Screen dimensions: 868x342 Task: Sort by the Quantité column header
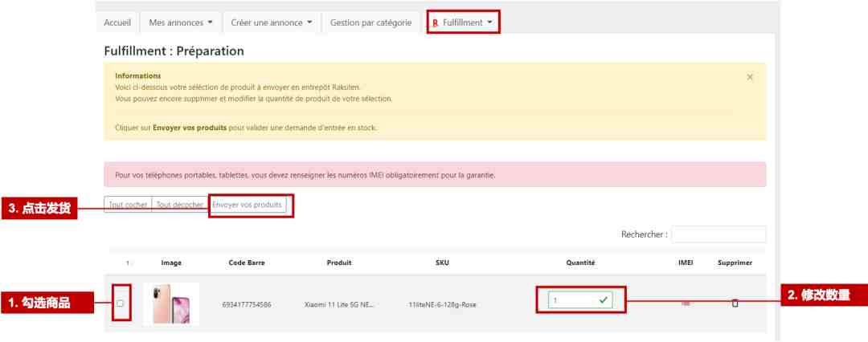(580, 263)
